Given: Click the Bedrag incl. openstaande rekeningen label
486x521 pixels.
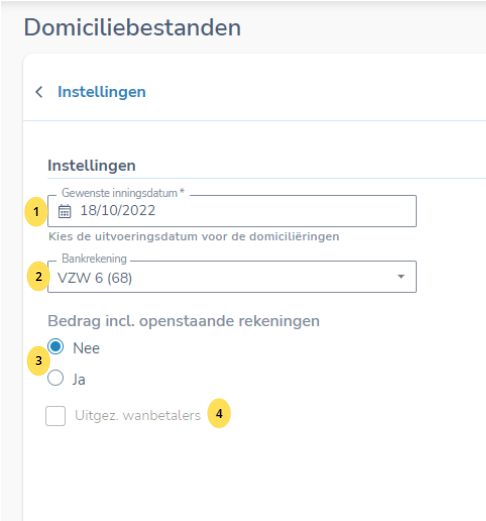Looking at the screenshot, I should 184,321.
